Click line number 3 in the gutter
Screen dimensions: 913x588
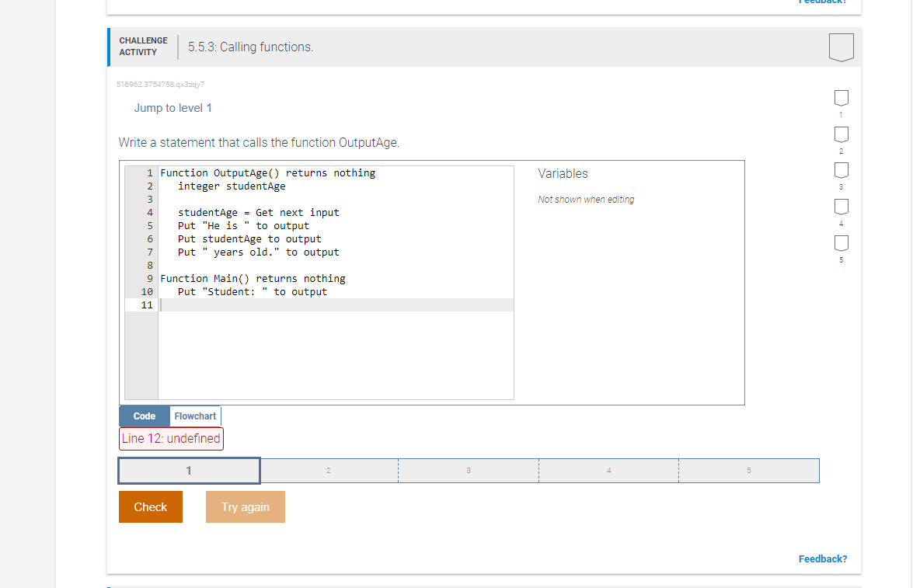150,199
